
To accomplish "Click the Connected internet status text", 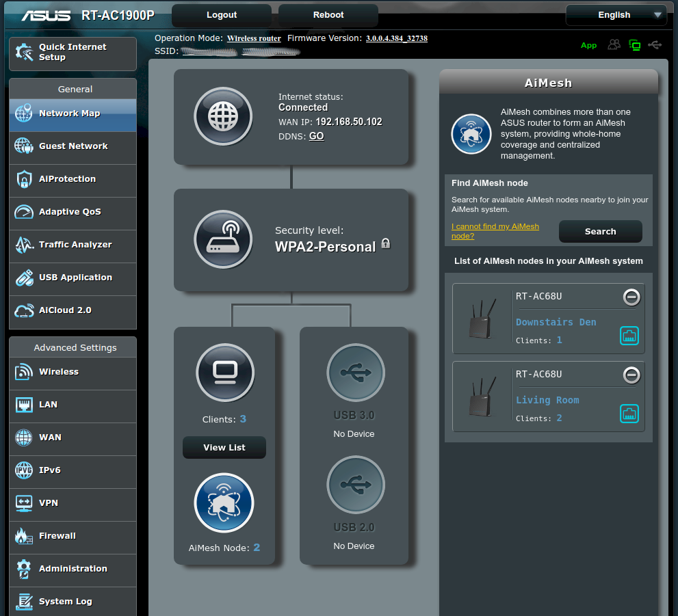I will (x=302, y=107).
